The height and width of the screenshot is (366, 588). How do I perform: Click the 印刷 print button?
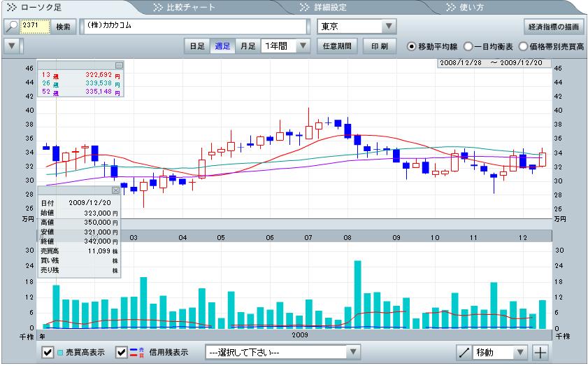click(x=379, y=46)
